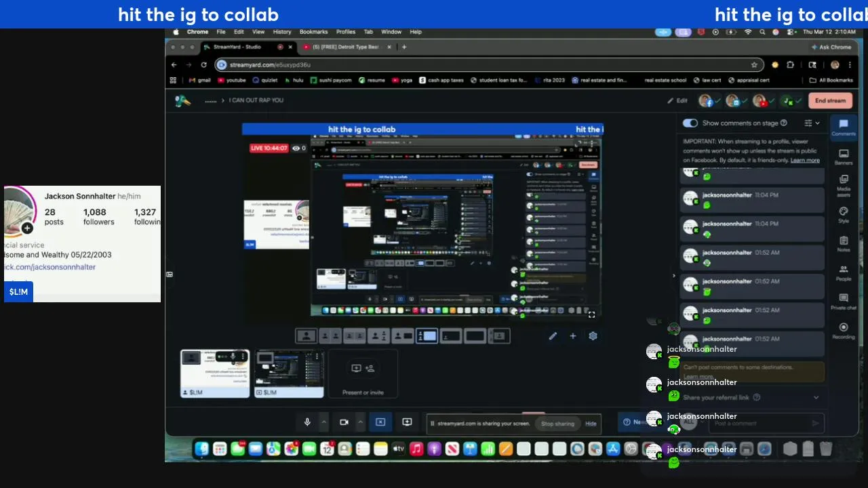Image resolution: width=868 pixels, height=488 pixels.
Task: Open the Comments side panel tab
Action: tap(844, 127)
